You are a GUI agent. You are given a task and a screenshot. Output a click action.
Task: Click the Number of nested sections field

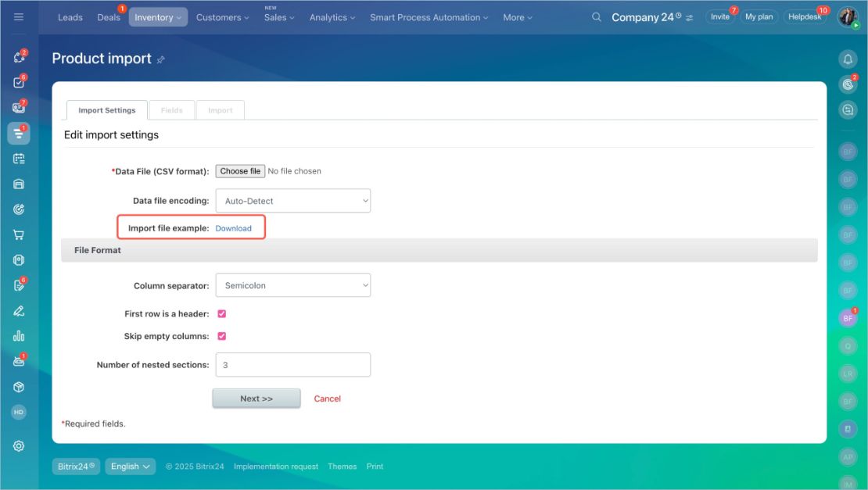[292, 364]
